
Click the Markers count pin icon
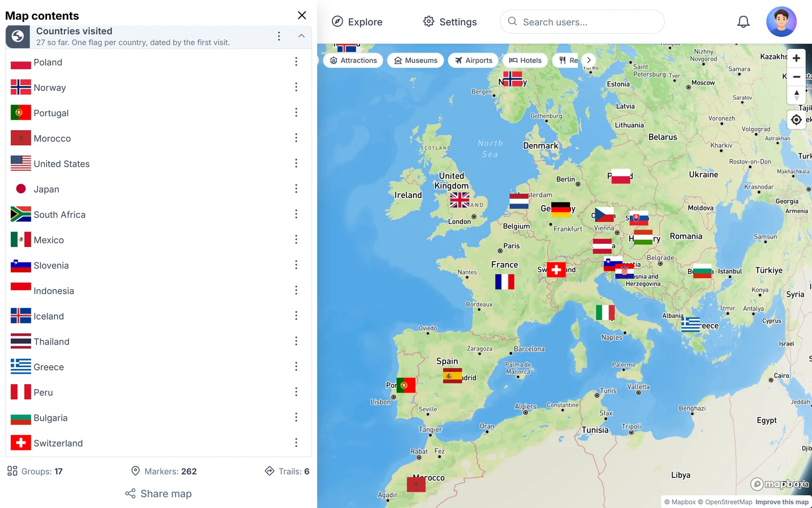tap(136, 471)
